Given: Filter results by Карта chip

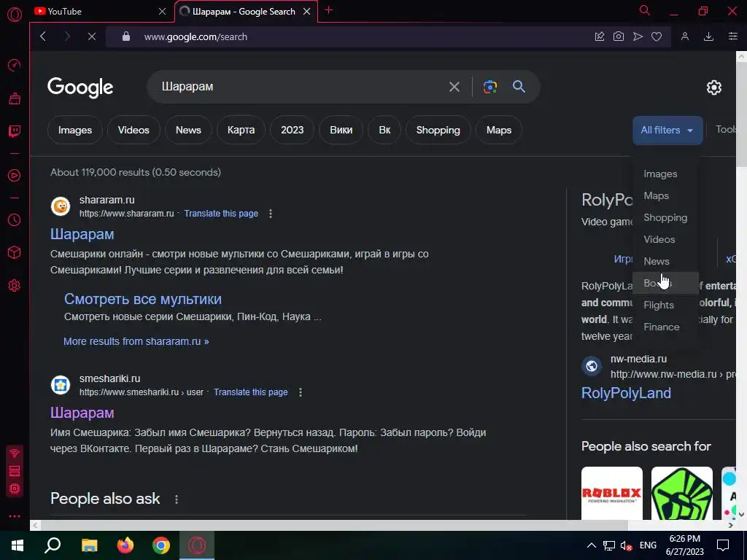Looking at the screenshot, I should tap(241, 130).
